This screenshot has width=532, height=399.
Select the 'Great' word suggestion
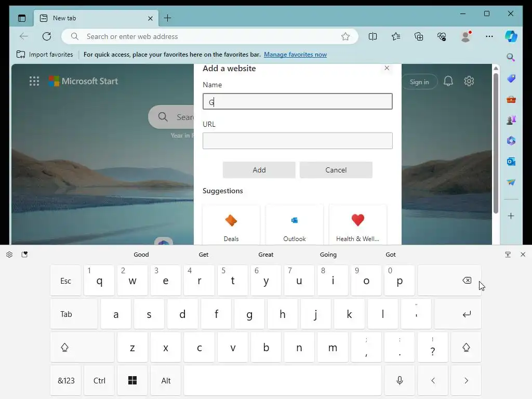point(265,255)
